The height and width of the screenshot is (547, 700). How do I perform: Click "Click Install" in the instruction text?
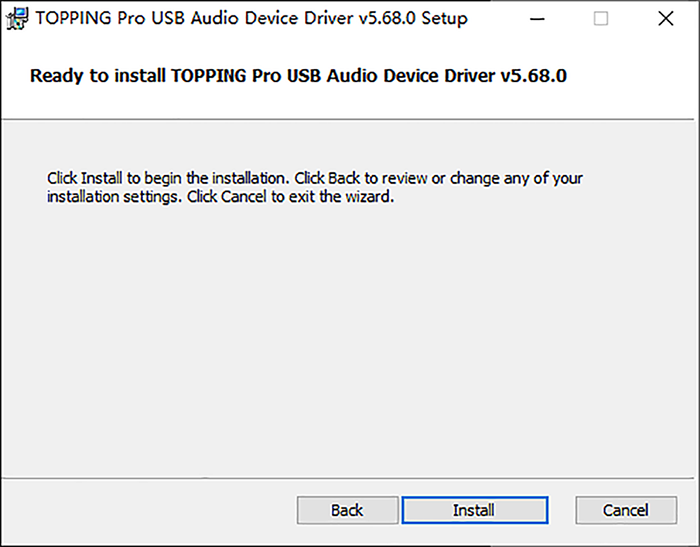tap(84, 178)
